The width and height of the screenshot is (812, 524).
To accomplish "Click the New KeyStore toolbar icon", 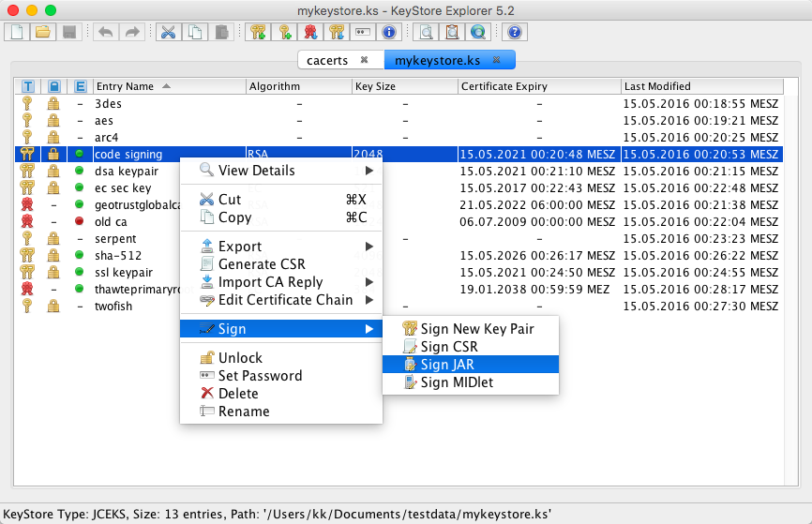I will point(17,32).
